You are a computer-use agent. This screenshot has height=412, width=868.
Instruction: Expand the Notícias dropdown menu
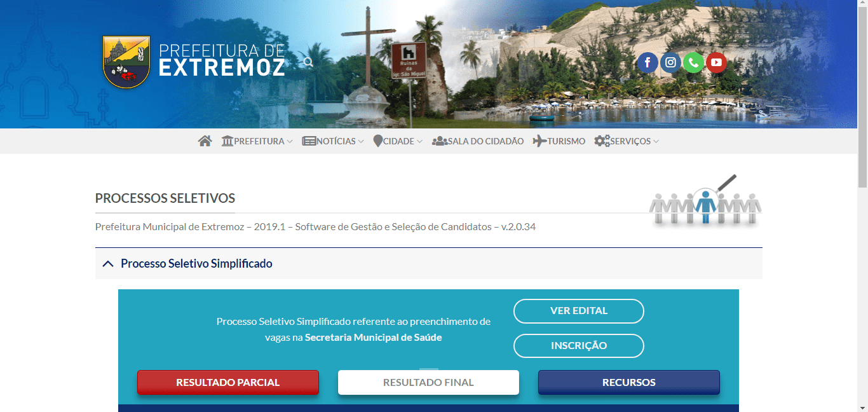[333, 141]
